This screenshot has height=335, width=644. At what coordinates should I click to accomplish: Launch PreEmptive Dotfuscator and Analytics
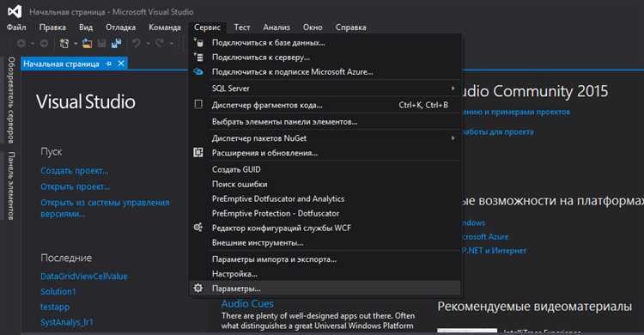point(325,198)
